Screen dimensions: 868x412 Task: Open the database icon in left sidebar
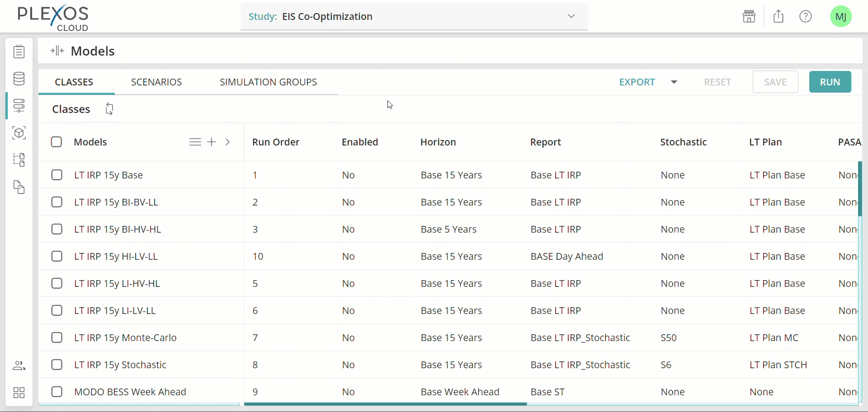click(19, 79)
